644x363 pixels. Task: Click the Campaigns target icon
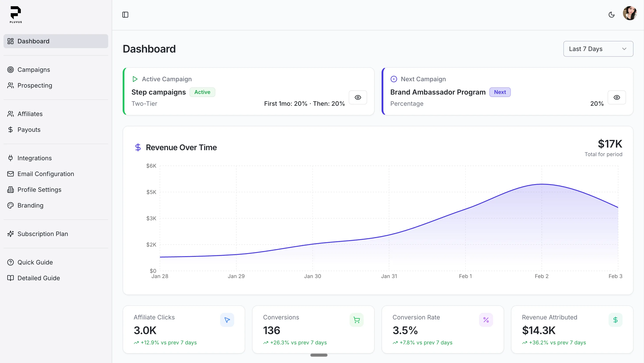pyautogui.click(x=11, y=70)
